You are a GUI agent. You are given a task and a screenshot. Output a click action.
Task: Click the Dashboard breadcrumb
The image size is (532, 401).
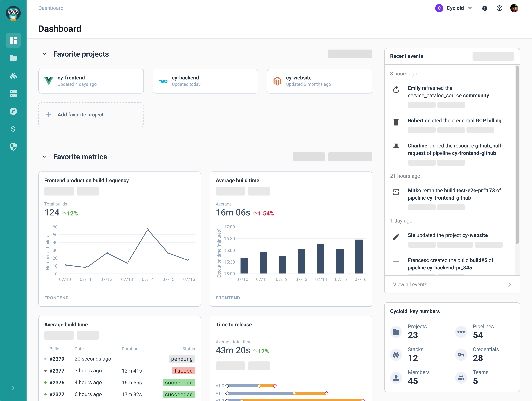tap(51, 8)
